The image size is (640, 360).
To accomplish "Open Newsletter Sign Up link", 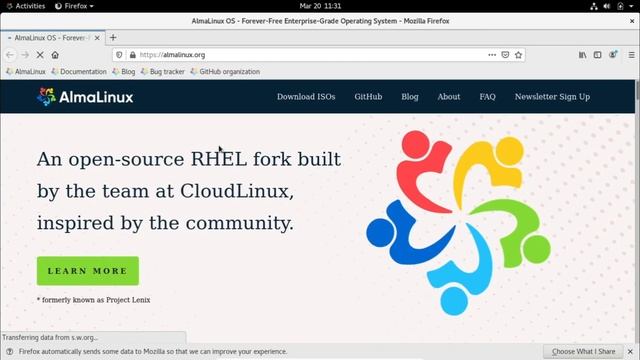I will [x=552, y=97].
